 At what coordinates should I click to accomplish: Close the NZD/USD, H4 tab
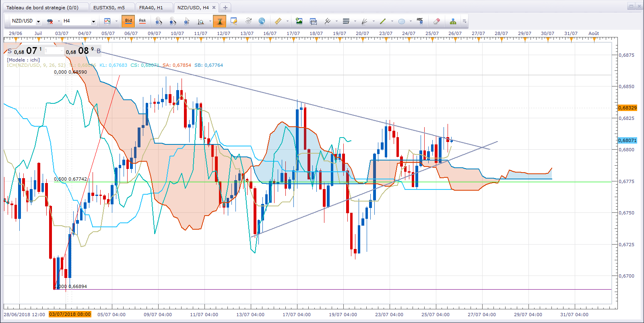pos(214,8)
